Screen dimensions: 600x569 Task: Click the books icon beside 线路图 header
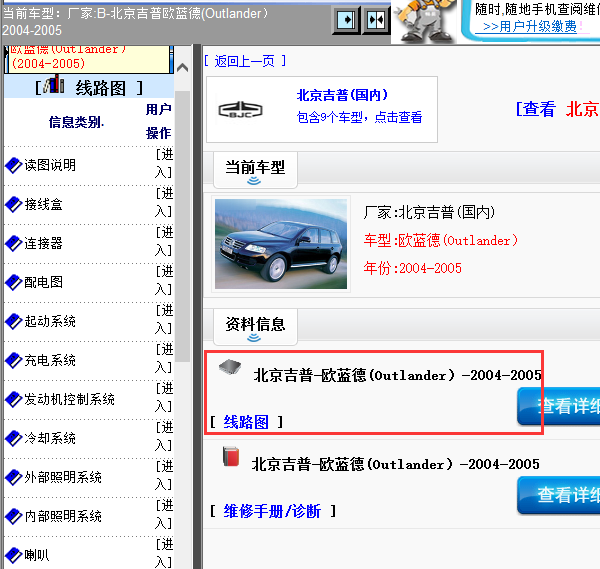pyautogui.click(x=54, y=85)
